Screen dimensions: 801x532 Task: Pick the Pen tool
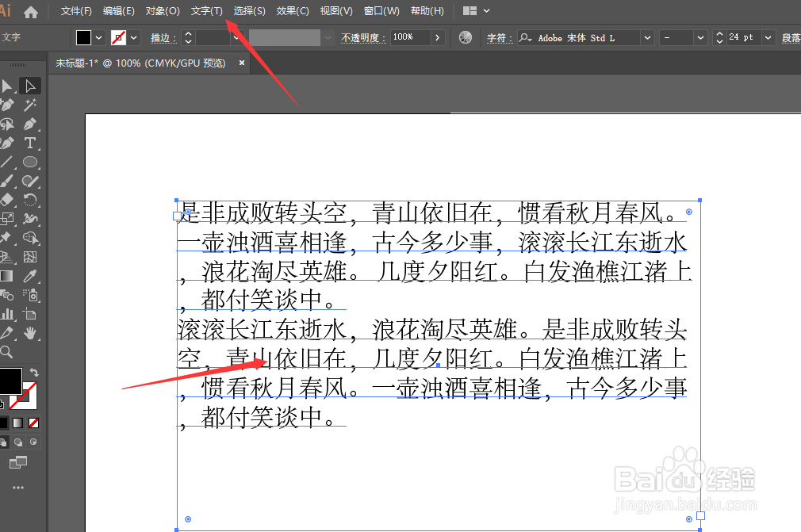(x=29, y=124)
